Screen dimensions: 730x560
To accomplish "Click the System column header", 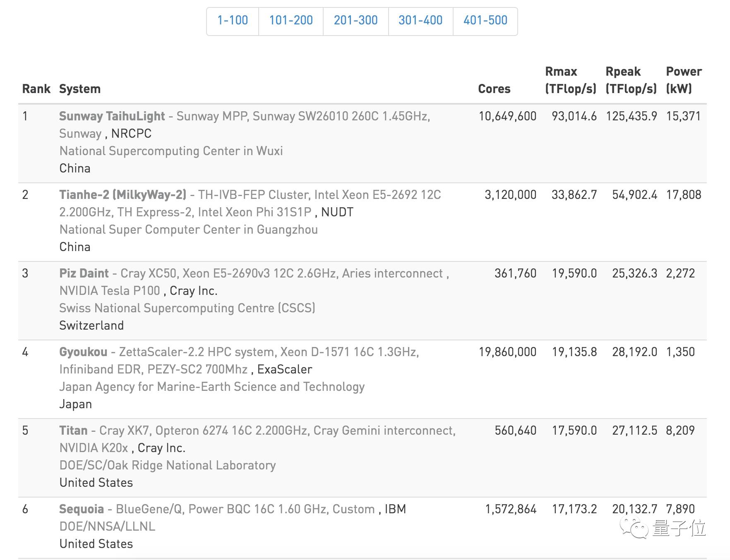I will pyautogui.click(x=80, y=89).
